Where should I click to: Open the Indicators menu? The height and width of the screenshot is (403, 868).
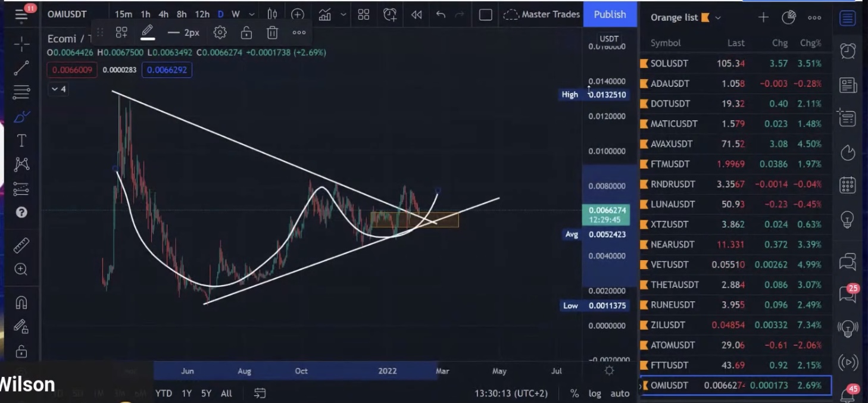(324, 14)
